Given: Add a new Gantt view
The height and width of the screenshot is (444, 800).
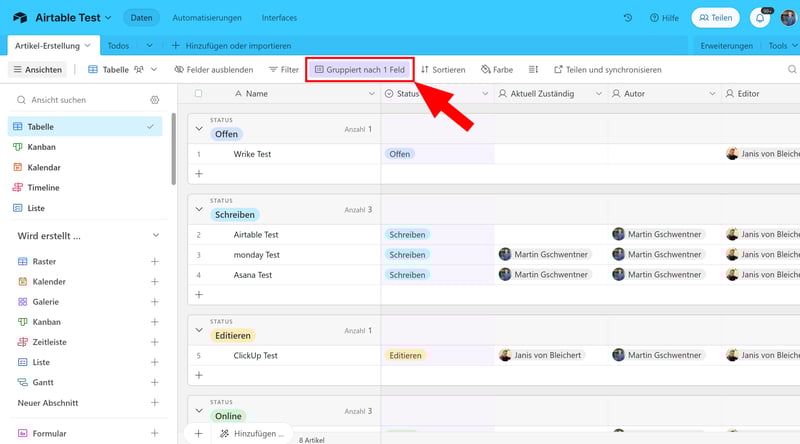Looking at the screenshot, I should pyautogui.click(x=154, y=382).
